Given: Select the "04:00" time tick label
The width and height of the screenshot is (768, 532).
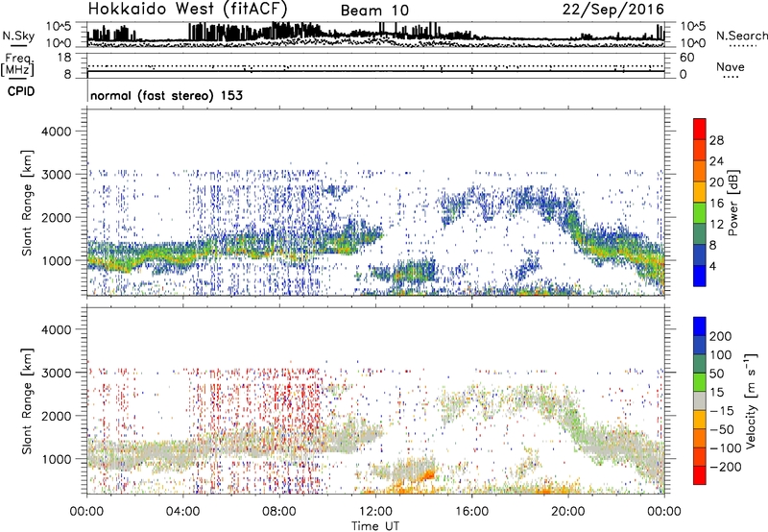Looking at the screenshot, I should (183, 512).
